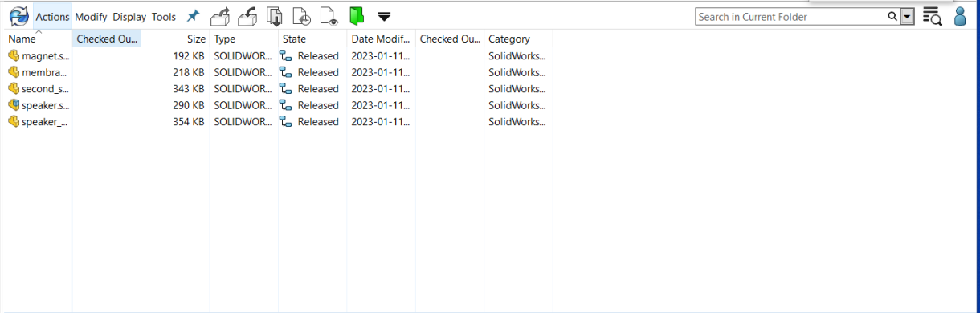Viewport: 980px width, 313px height.
Task: Click SolidWorks... category in speaker.s... row
Action: [517, 105]
